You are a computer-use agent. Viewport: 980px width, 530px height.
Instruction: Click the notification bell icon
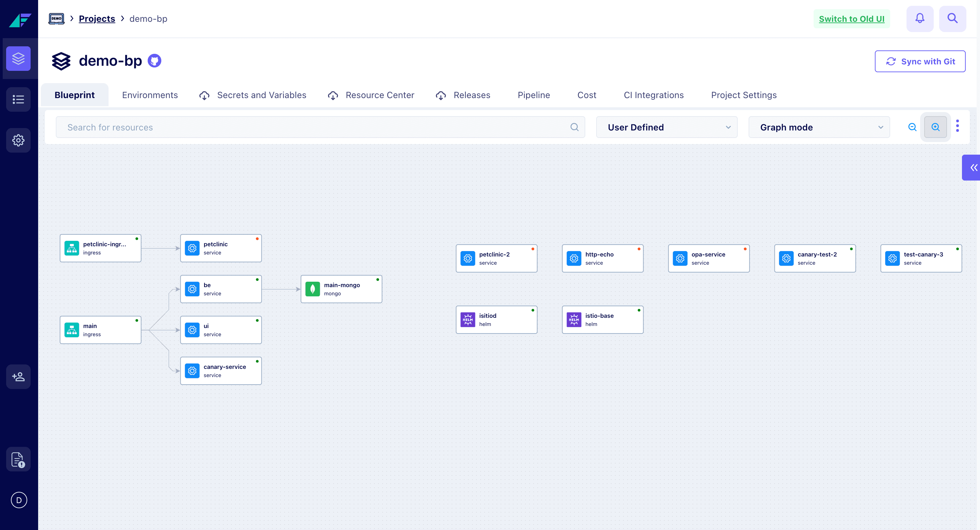[919, 18]
